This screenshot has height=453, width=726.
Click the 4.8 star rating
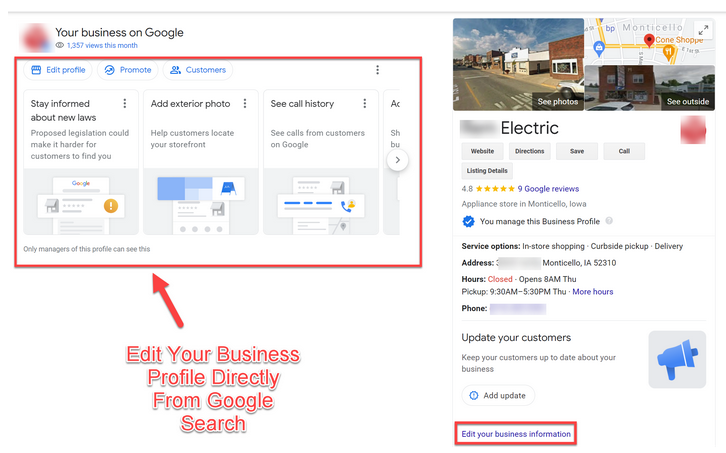click(488, 189)
